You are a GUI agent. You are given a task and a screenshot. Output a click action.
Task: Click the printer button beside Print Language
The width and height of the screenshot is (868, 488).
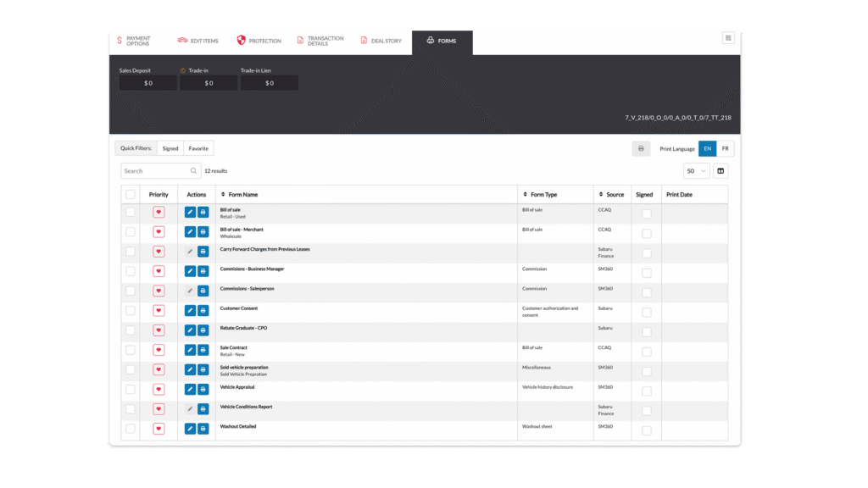641,148
